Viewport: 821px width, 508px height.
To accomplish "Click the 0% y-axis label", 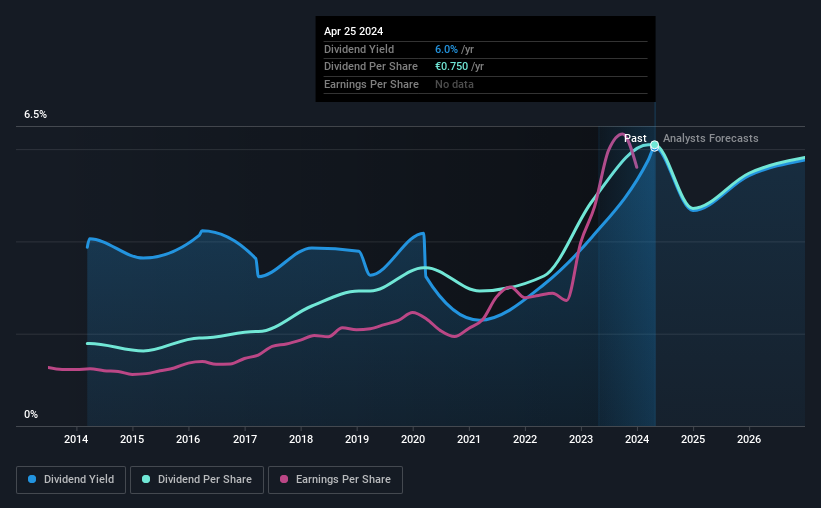I will pyautogui.click(x=31, y=414).
